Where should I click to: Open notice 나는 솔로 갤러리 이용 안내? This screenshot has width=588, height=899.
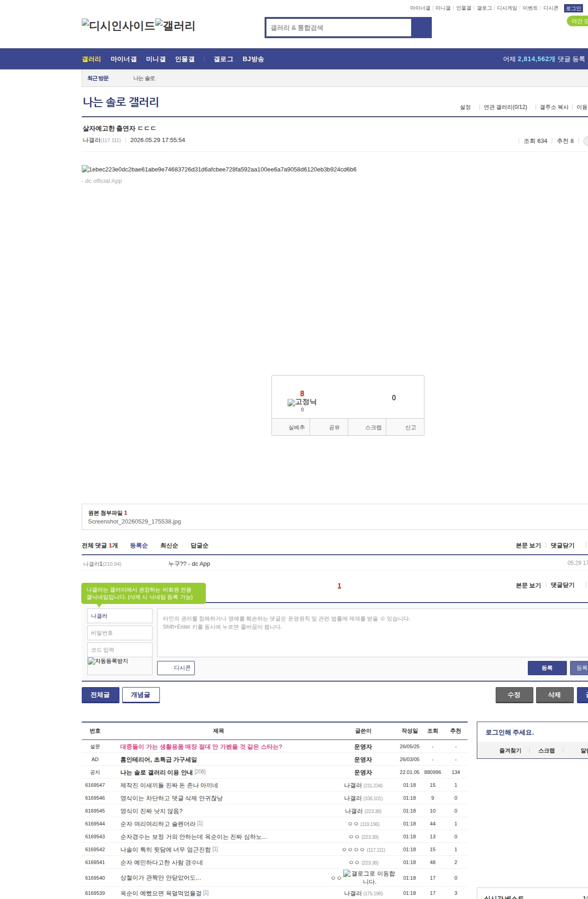(x=156, y=773)
